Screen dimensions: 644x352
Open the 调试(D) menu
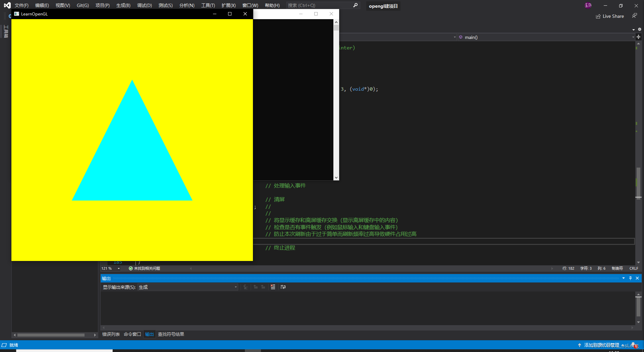click(x=144, y=5)
